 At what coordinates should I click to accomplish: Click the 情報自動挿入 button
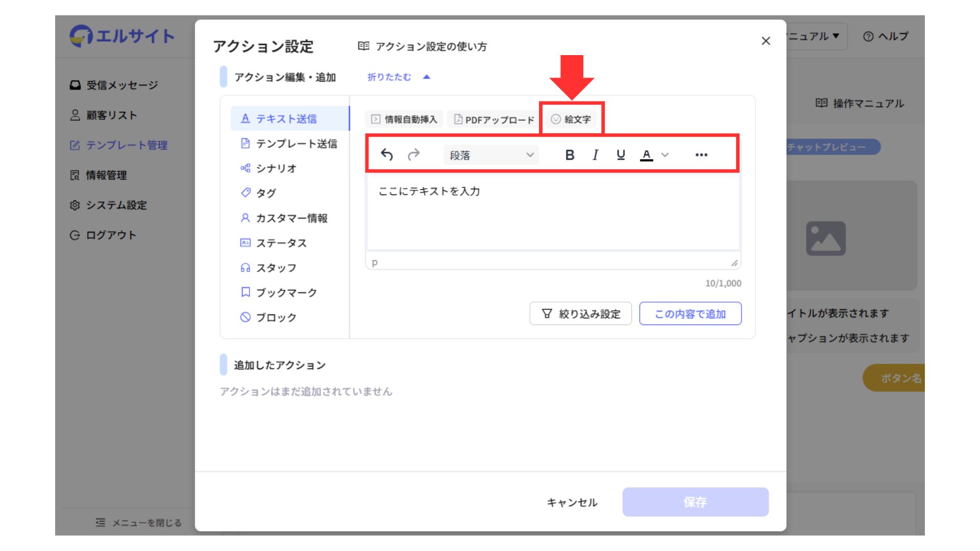click(x=404, y=119)
